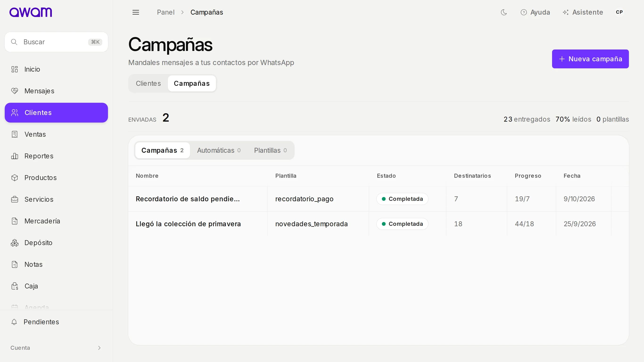Open Reportes in sidebar
644x362 pixels.
pos(56,156)
